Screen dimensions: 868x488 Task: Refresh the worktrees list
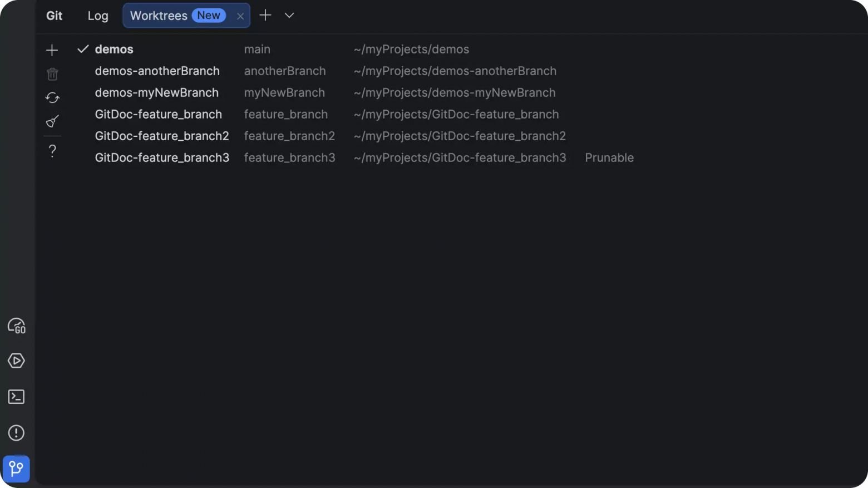52,98
